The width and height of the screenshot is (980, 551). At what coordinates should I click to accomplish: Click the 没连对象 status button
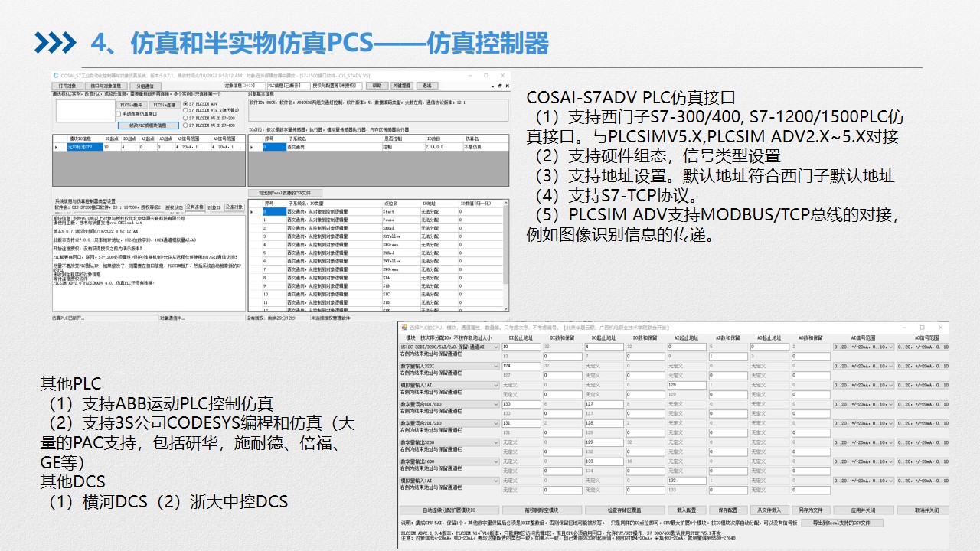234,207
